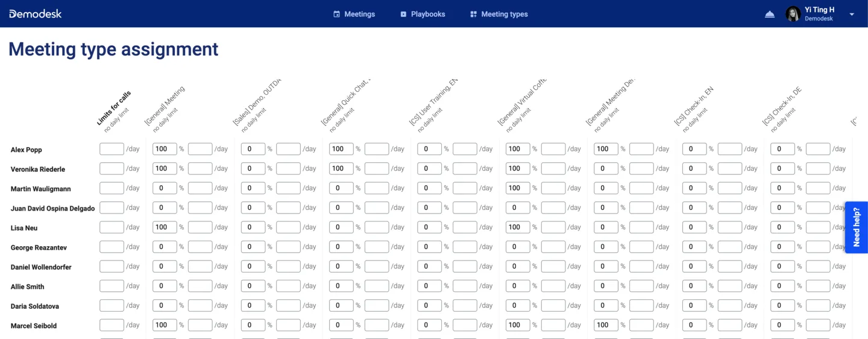Select the Marcel Seibold row name
This screenshot has width=868, height=339.
34,326
